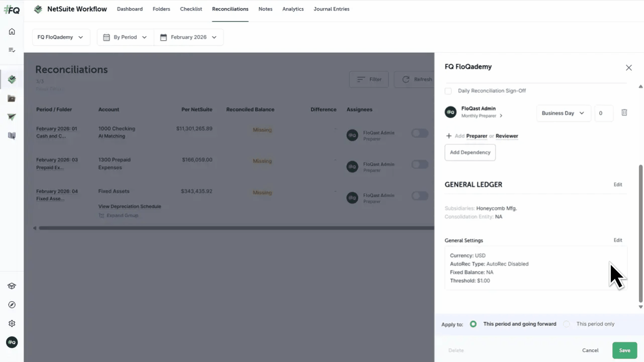Open the Checklist tab
644x362 pixels.
[191, 9]
